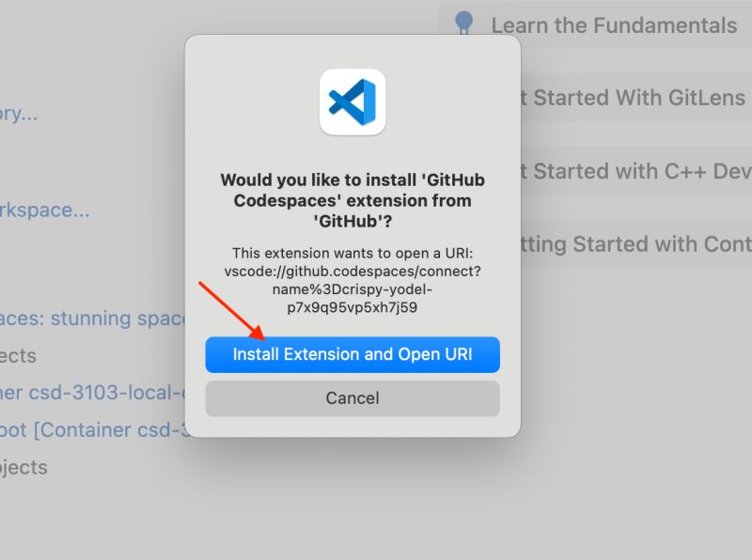Click the partially hidden 'rkspace...' link
752x560 pixels.
pyautogui.click(x=44, y=210)
